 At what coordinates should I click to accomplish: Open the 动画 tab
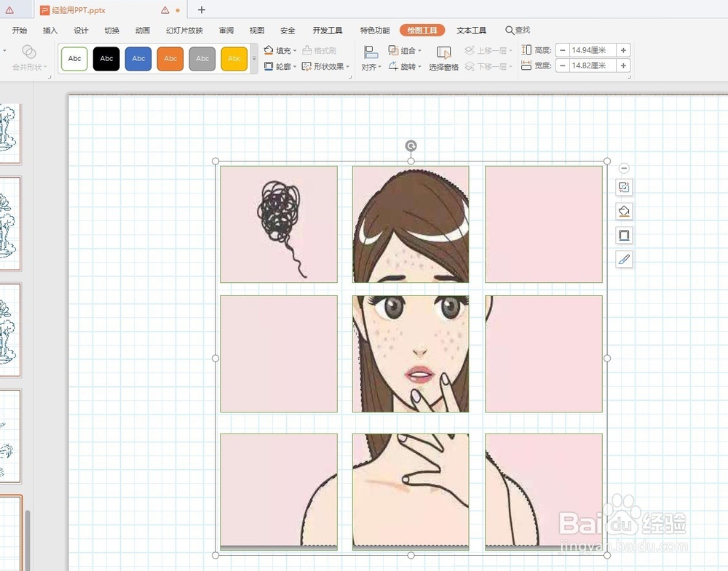coord(143,30)
